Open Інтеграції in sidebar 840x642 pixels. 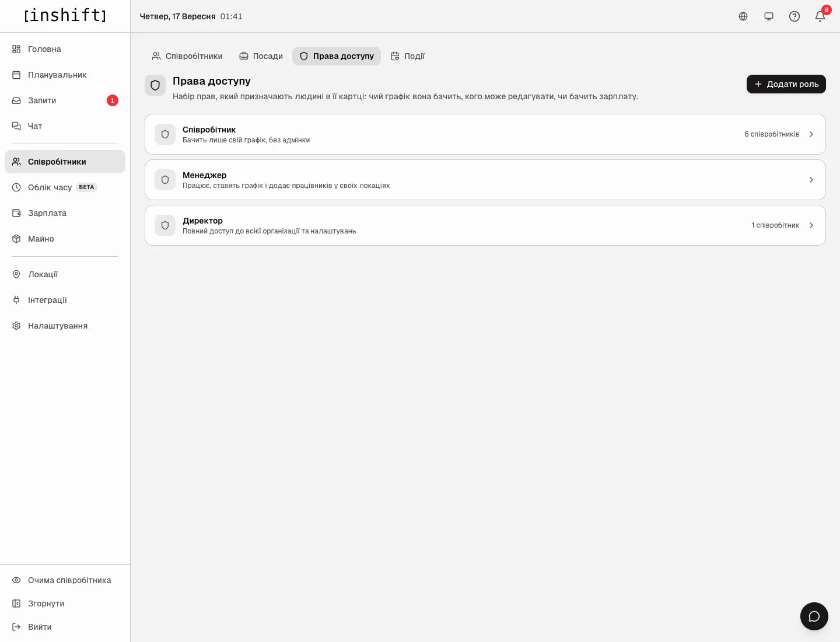pyautogui.click(x=65, y=300)
